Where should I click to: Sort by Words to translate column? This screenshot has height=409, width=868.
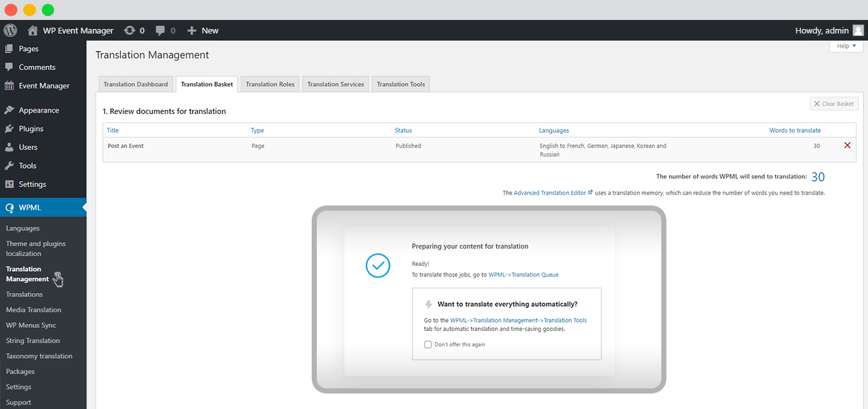[795, 130]
